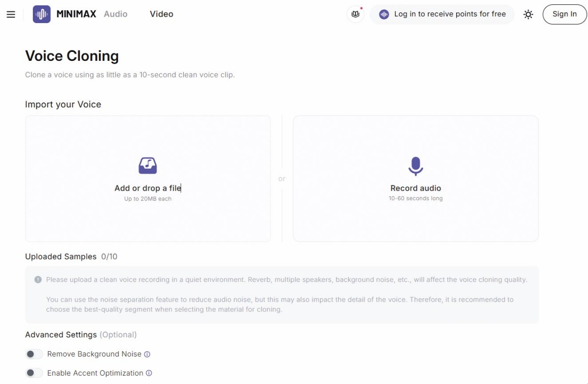
Task: Click the Sign In button
Action: [x=564, y=14]
